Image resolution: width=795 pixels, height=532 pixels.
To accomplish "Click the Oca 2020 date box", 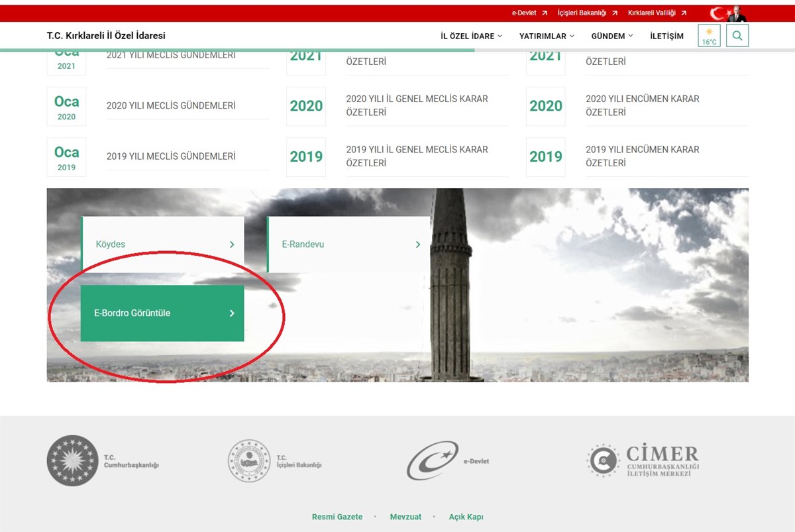I will point(66,107).
